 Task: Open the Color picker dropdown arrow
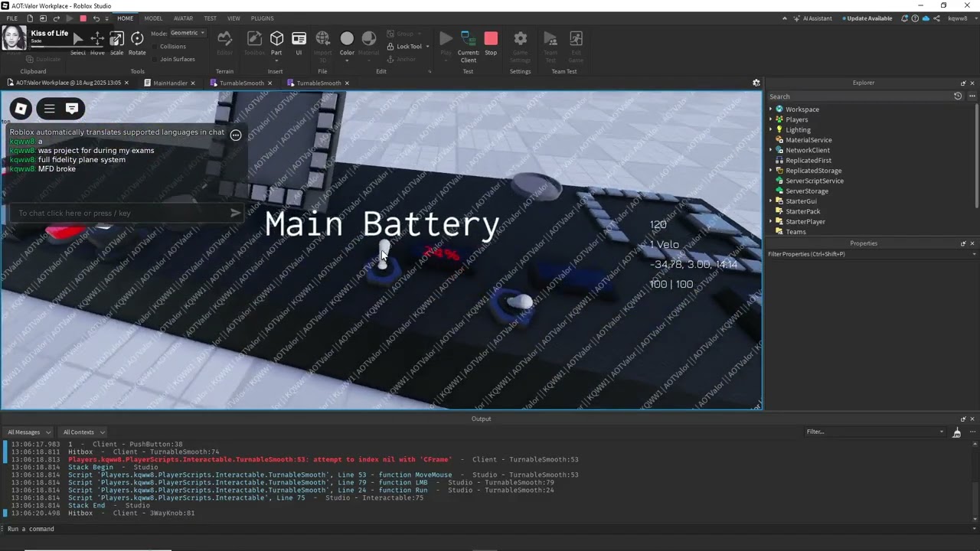(347, 60)
